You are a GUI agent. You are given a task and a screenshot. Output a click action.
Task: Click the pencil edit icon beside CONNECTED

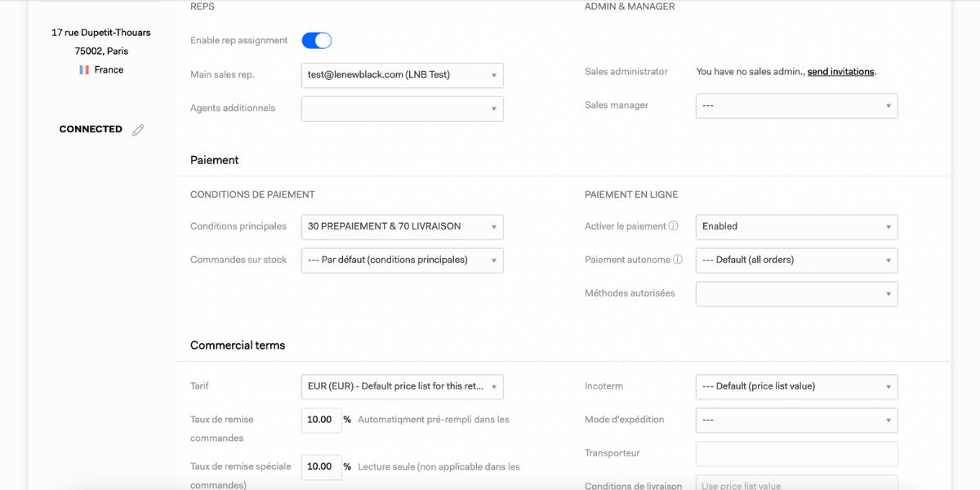138,130
